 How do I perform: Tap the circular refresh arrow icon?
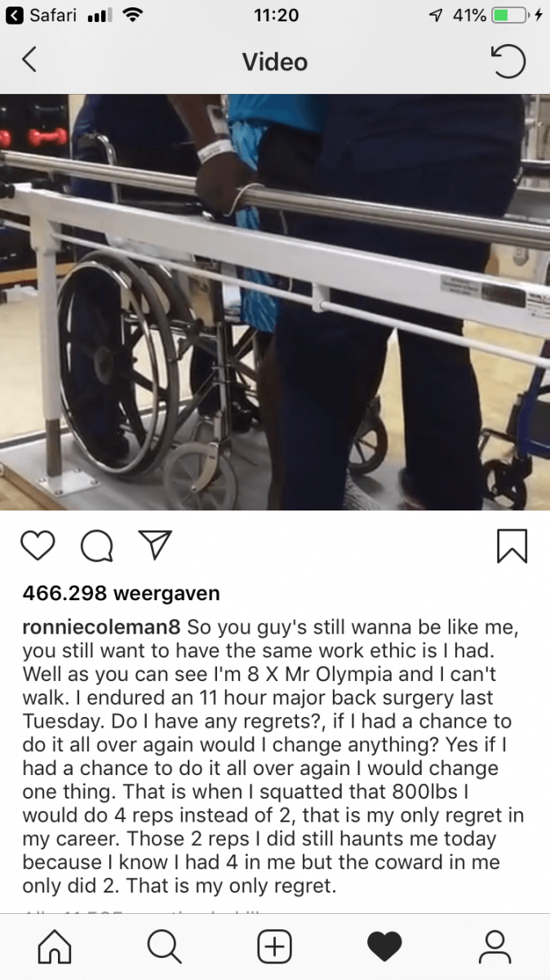point(508,61)
